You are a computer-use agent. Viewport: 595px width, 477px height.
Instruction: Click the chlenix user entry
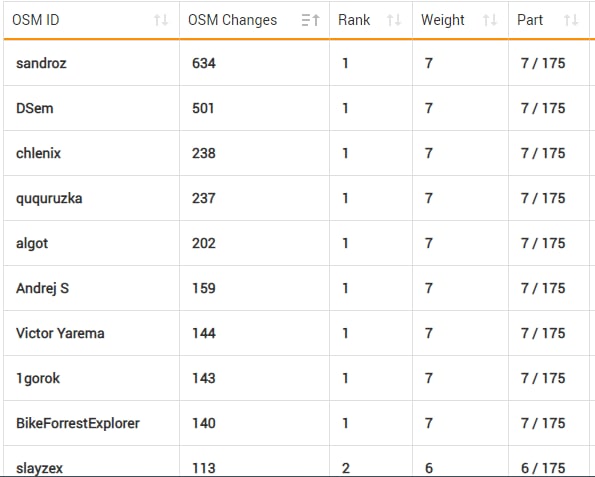38,153
